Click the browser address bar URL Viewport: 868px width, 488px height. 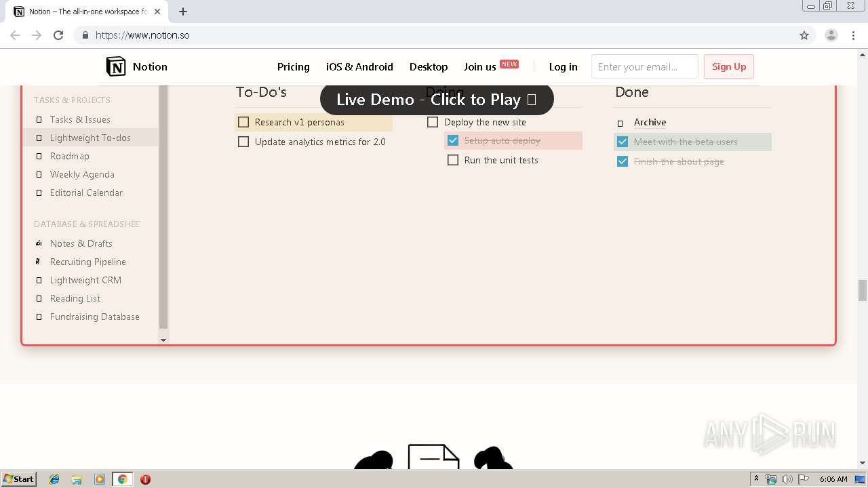[x=142, y=35]
